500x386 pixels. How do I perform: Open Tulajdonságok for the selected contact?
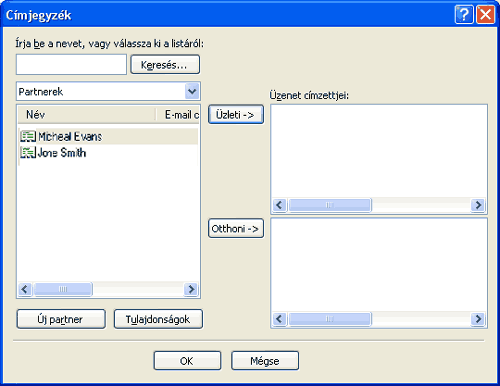(158, 319)
